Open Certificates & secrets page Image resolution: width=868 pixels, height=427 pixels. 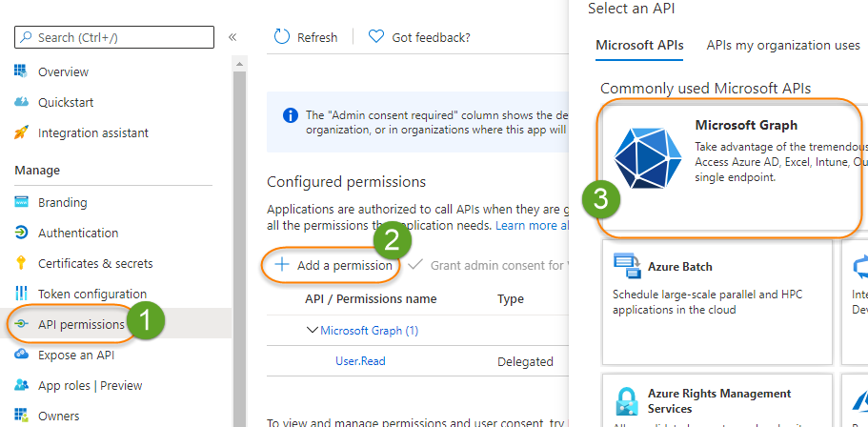click(x=95, y=264)
